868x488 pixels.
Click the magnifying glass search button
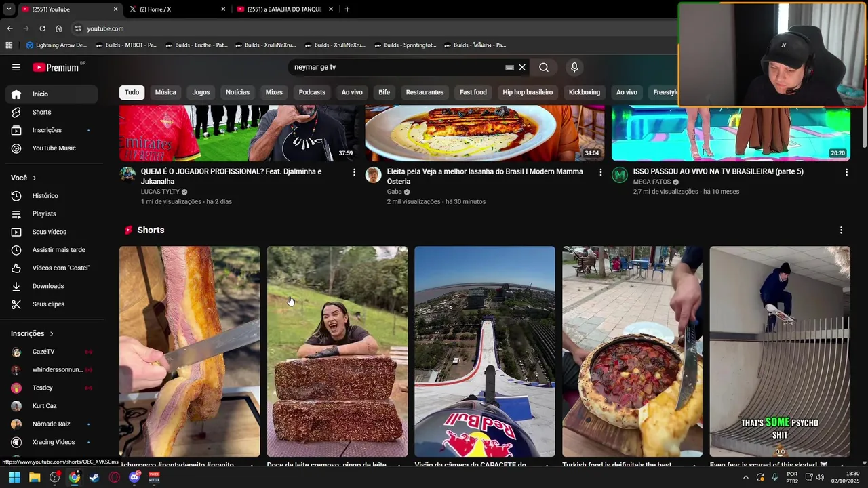544,67
